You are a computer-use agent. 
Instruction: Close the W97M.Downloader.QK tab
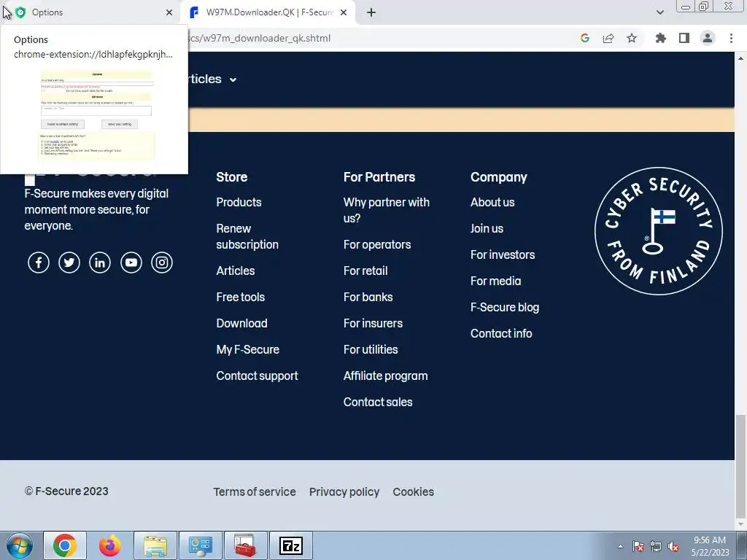click(344, 12)
